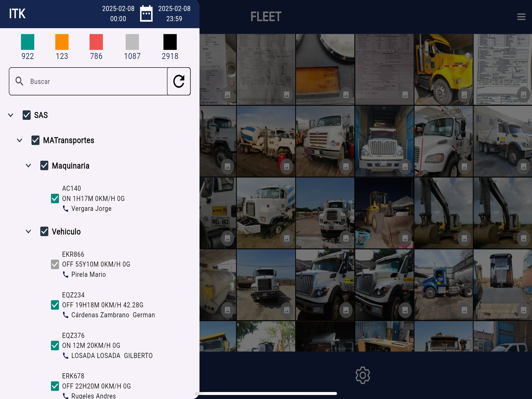Click image icon on the yellow wheel loader photo
The image size is (532, 399).
[405, 238]
